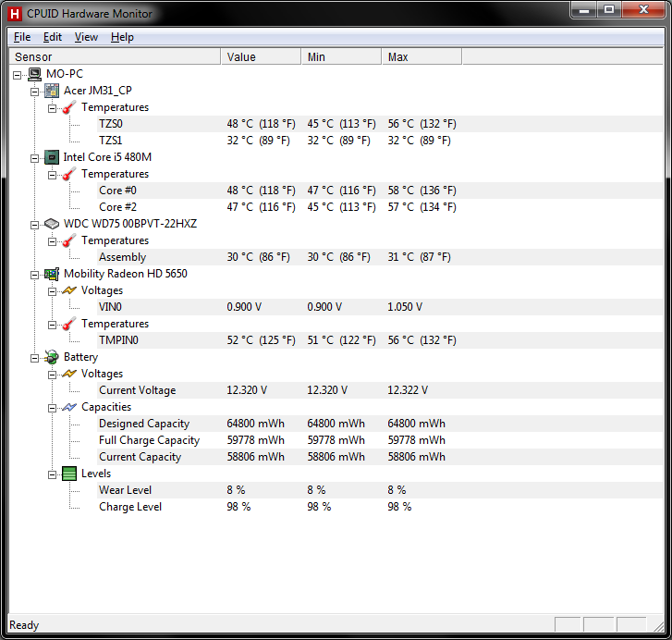The width and height of the screenshot is (672, 640).
Task: Collapse the MO-PC root node
Action: tap(18, 76)
